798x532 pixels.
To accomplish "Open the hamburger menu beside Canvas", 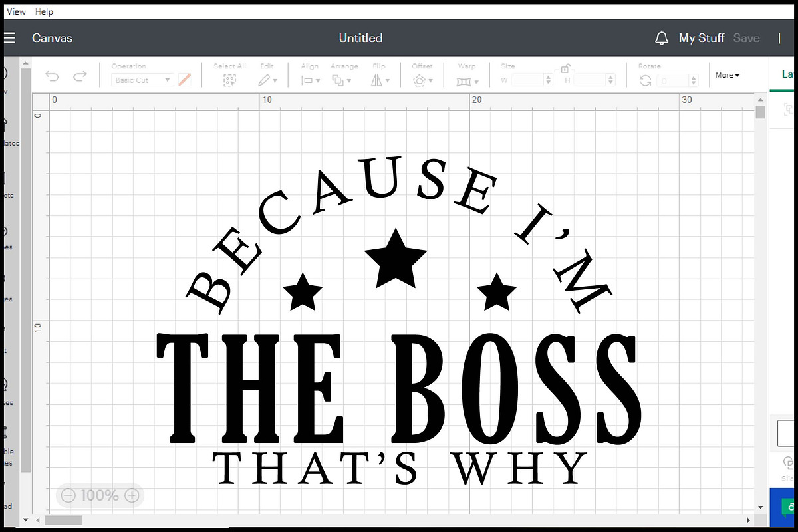I will [x=9, y=38].
